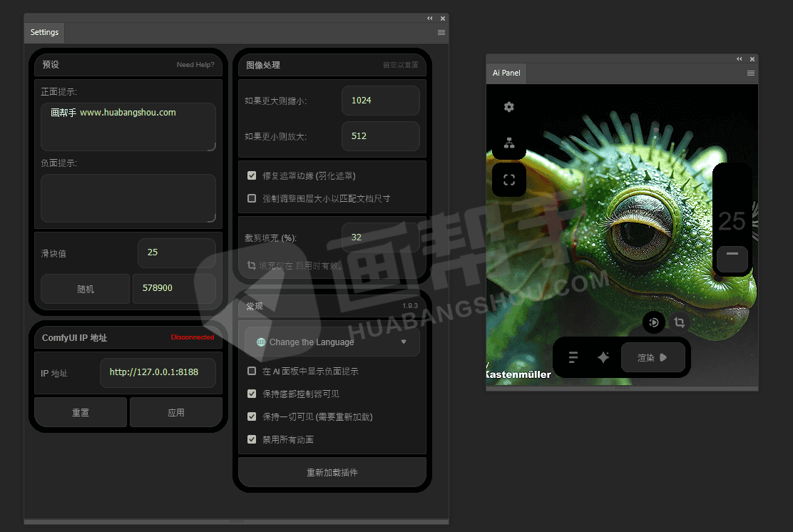
Task: Click the 正面提示 positive prompt text box
Action: coord(128,127)
